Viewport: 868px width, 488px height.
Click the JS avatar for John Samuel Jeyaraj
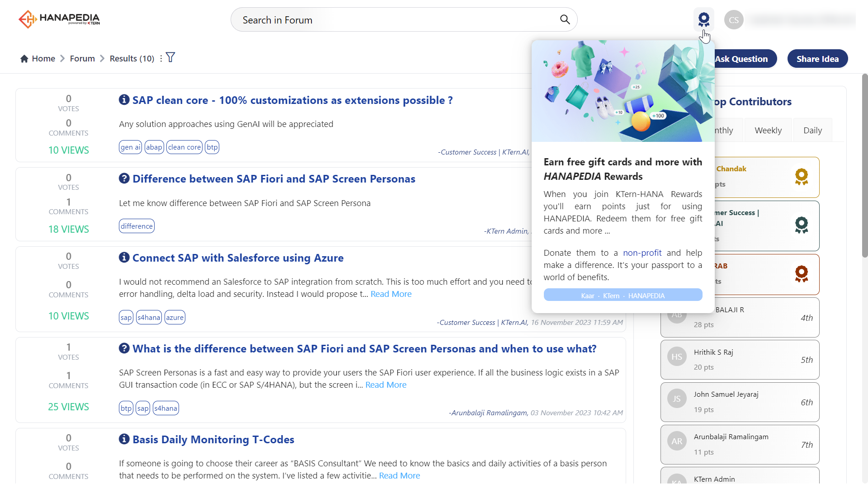[677, 399]
